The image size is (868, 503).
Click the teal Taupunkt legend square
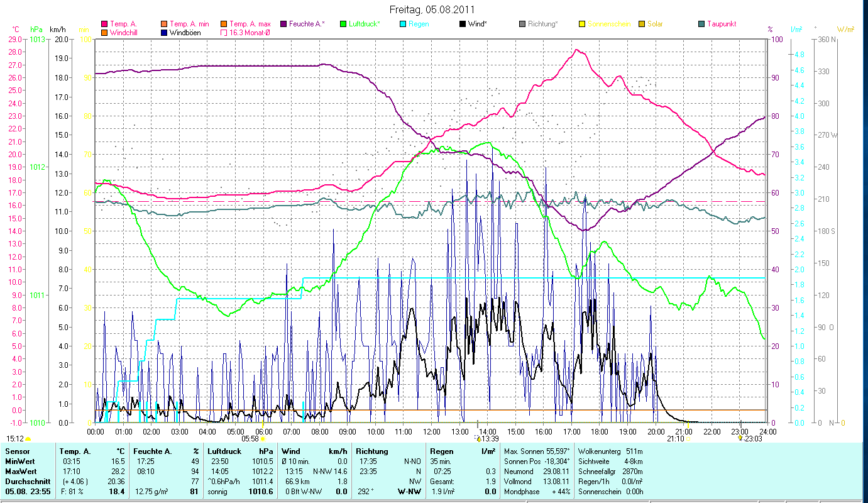click(701, 24)
